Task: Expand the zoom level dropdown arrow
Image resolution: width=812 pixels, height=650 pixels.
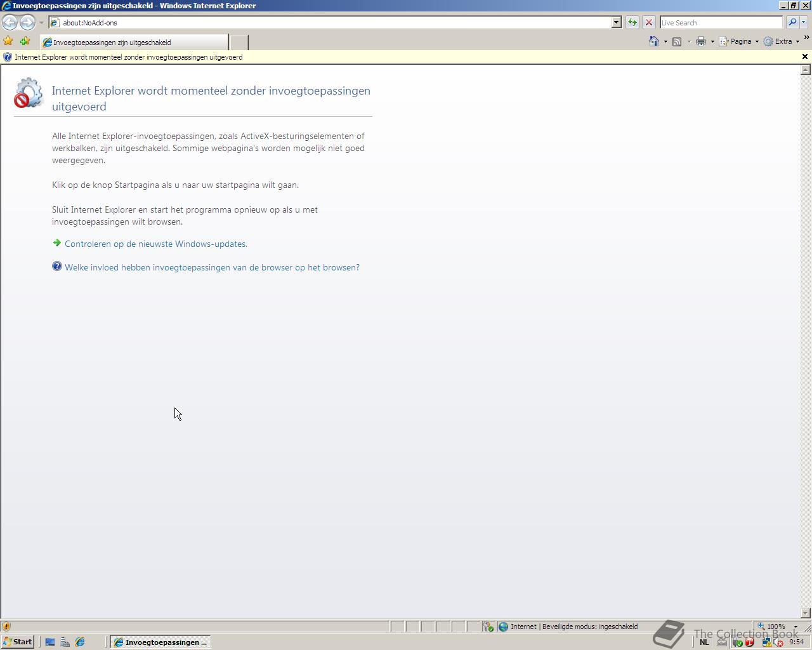Action: pyautogui.click(x=796, y=627)
